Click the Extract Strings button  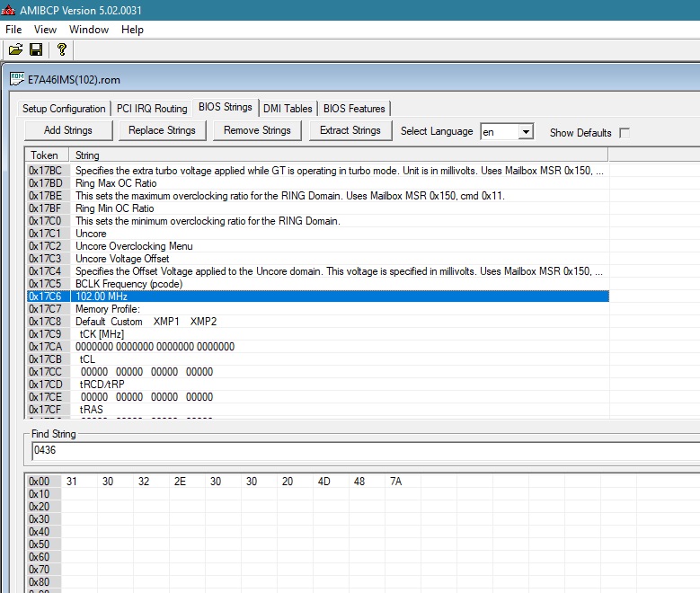click(350, 130)
